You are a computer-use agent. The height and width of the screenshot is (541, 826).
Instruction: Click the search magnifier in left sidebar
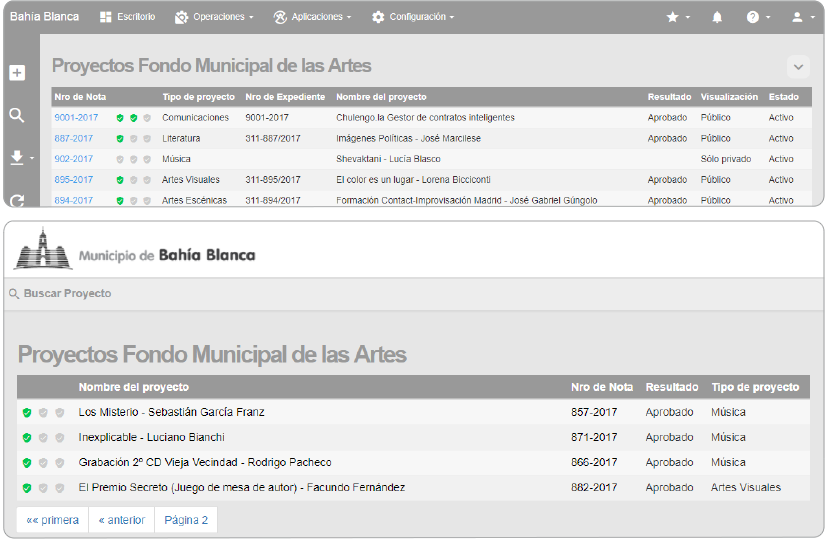pyautogui.click(x=16, y=115)
